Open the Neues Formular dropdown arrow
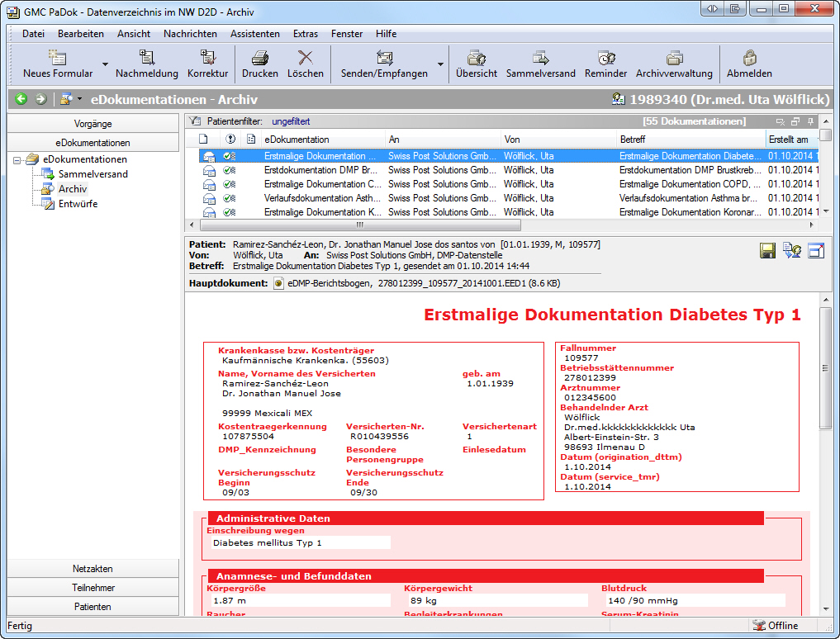The image size is (840, 639). click(x=105, y=64)
